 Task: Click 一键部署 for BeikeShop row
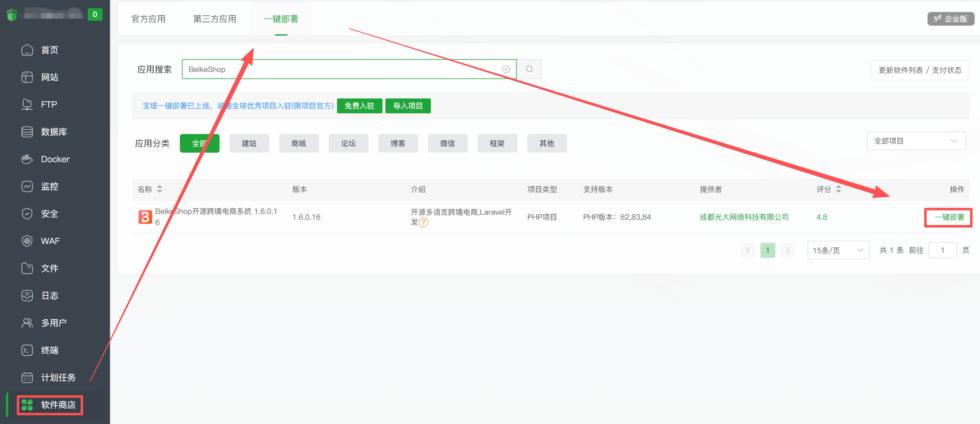(949, 217)
